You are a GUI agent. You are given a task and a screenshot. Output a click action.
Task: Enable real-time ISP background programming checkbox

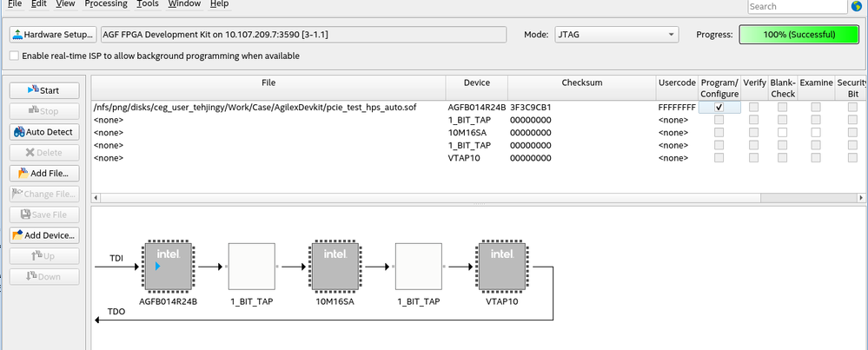[14, 56]
